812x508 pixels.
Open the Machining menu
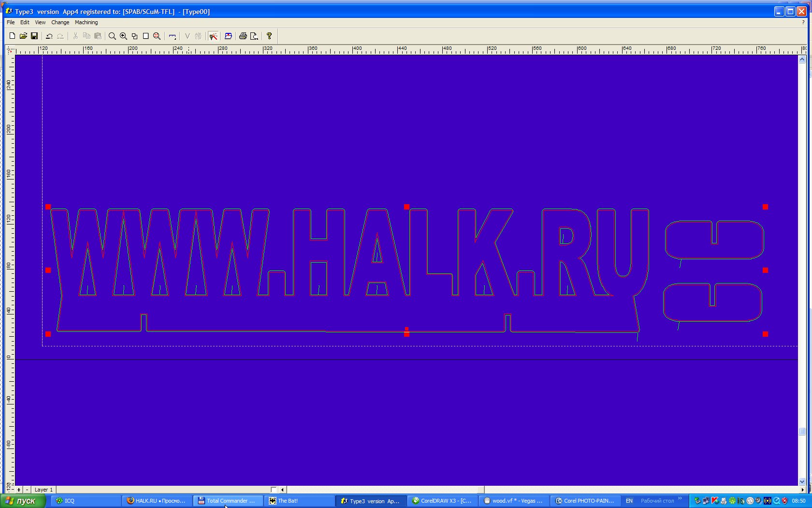[x=86, y=22]
